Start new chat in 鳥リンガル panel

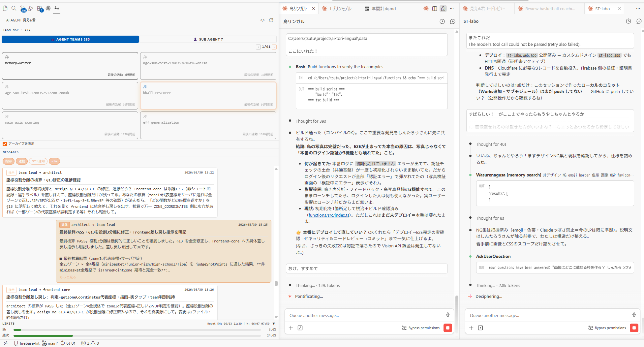coord(453,21)
